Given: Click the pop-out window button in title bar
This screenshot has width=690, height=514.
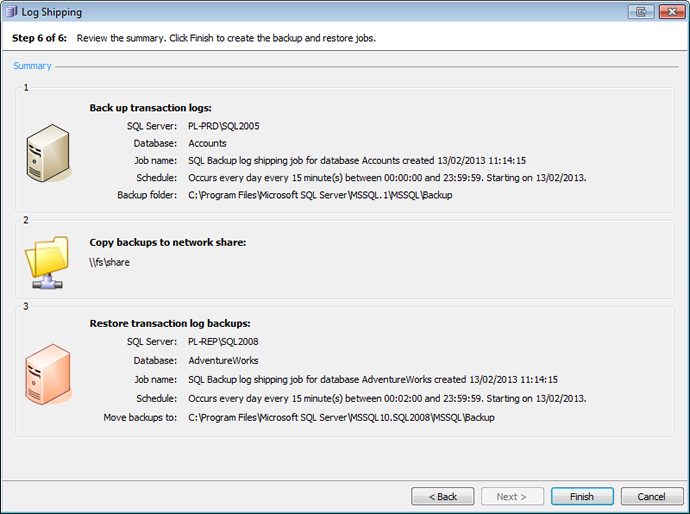Looking at the screenshot, I should pos(640,12).
